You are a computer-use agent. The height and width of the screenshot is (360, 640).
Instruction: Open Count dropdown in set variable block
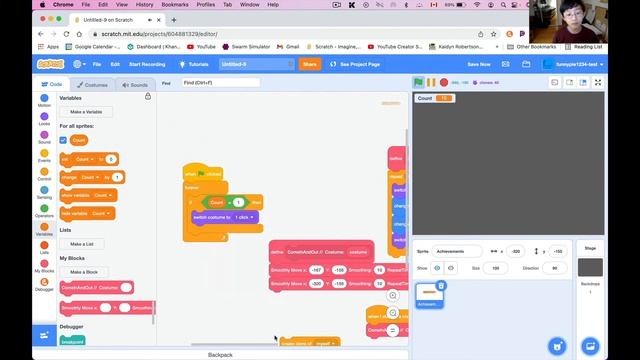(85, 159)
